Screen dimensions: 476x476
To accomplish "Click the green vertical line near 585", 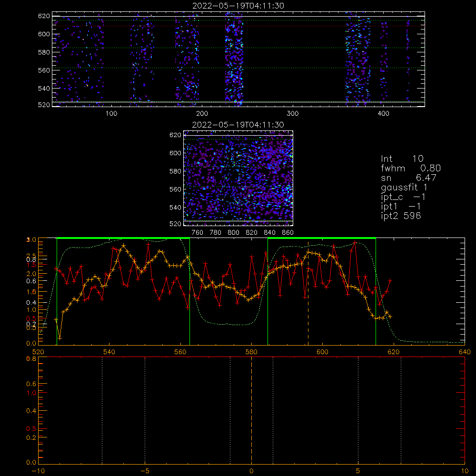I will pyautogui.click(x=268, y=291).
